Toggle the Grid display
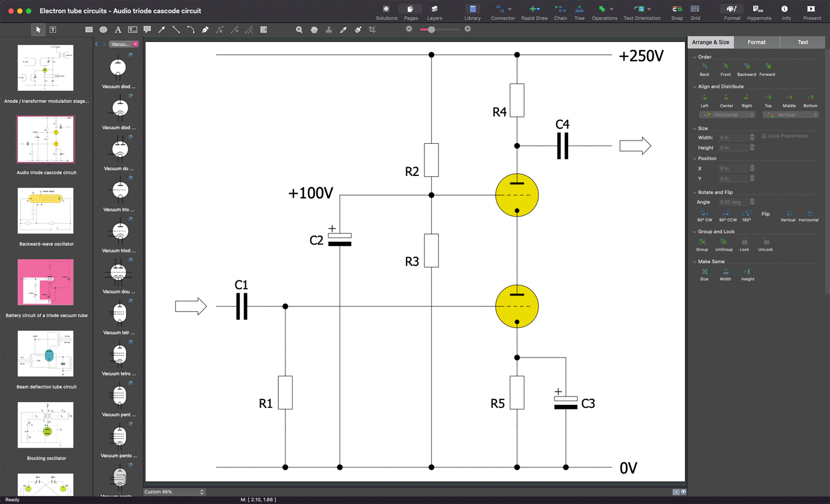This screenshot has width=830, height=504. click(695, 12)
